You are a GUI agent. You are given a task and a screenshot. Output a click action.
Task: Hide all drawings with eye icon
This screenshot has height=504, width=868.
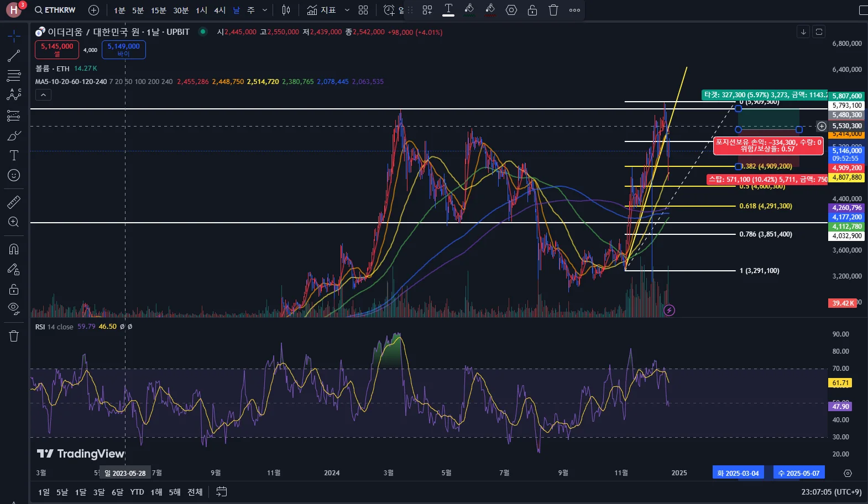(14, 308)
